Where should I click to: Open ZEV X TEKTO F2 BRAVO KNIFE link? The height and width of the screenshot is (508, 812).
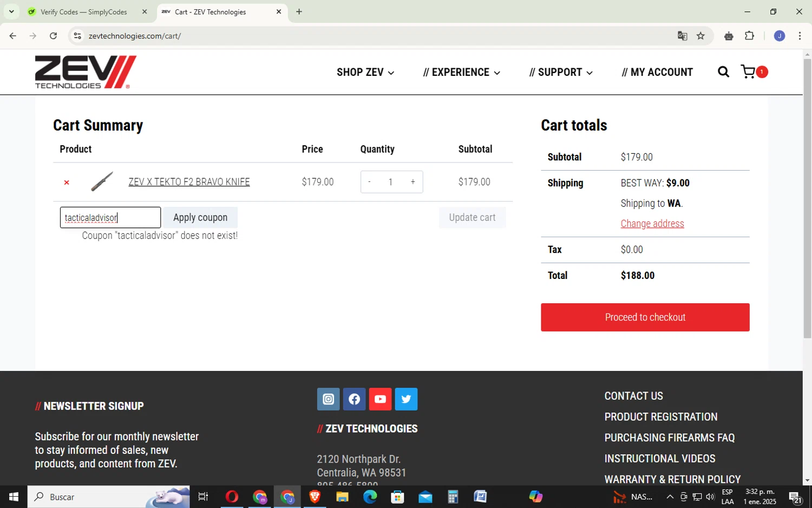[x=189, y=182]
